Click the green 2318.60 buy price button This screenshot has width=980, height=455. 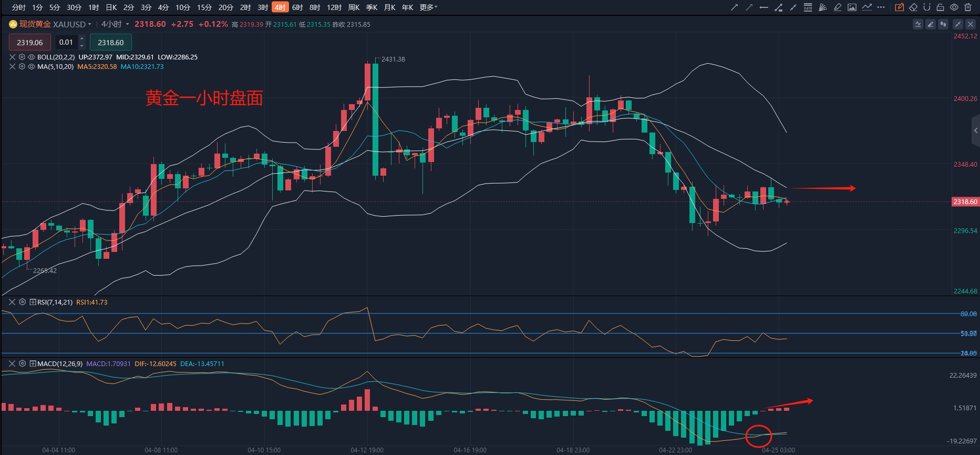[x=111, y=43]
